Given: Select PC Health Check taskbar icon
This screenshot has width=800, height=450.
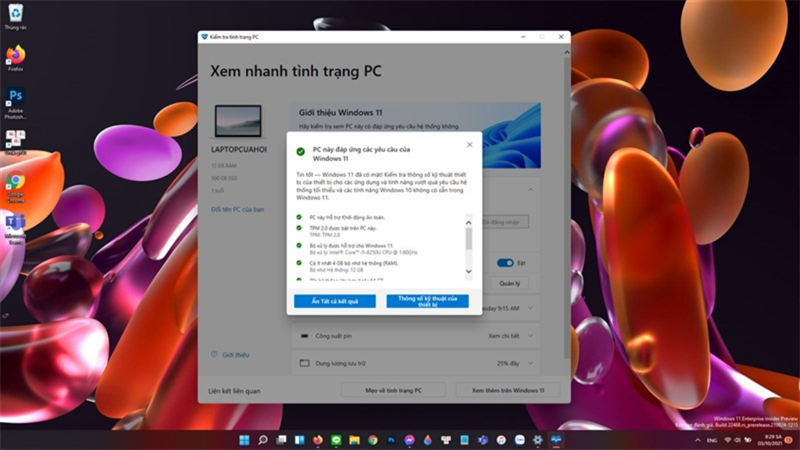Looking at the screenshot, I should tap(556, 440).
